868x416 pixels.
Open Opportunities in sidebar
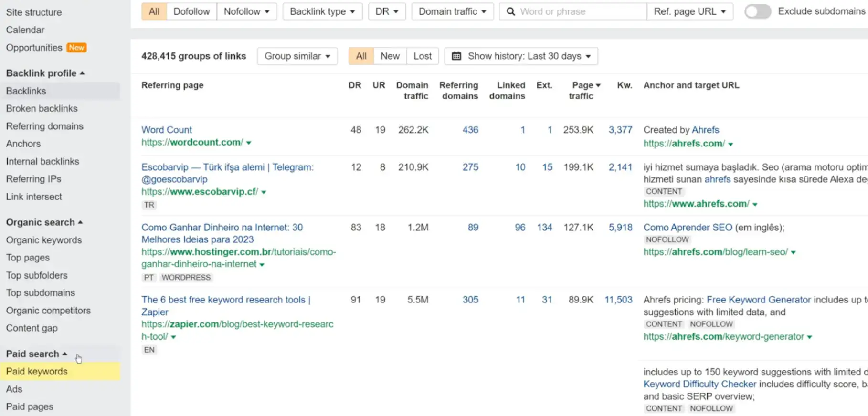(x=34, y=48)
